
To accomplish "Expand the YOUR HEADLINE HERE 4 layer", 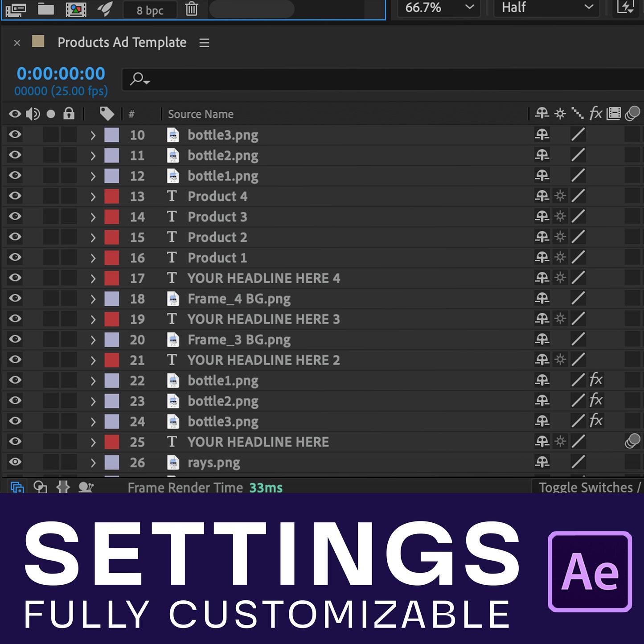I will point(93,279).
